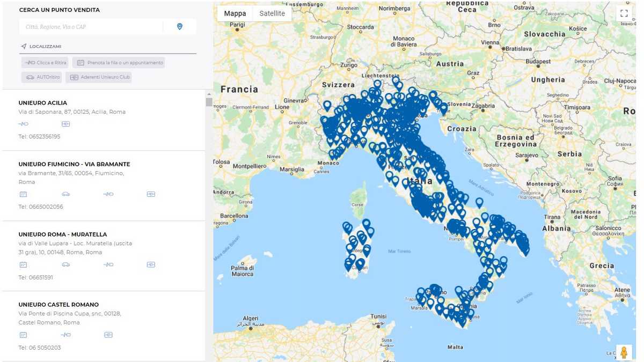Viewport: 644px width, 362px height.
Task: Switch map to Mappa view
Action: tap(235, 13)
